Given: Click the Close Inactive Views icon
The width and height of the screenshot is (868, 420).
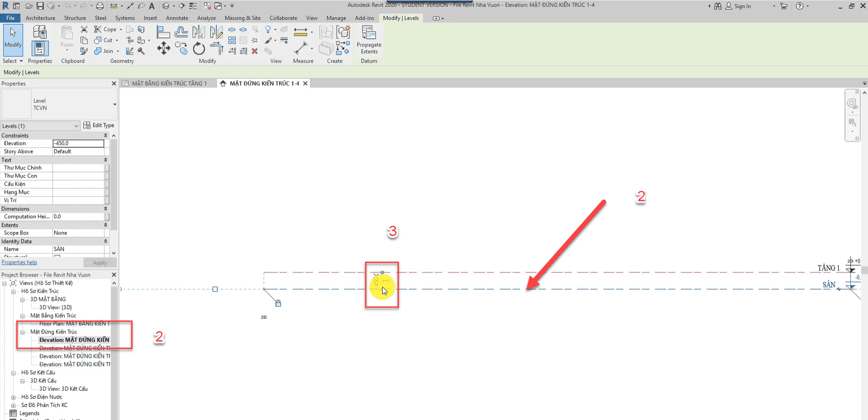Looking at the screenshot, I should (x=207, y=6).
